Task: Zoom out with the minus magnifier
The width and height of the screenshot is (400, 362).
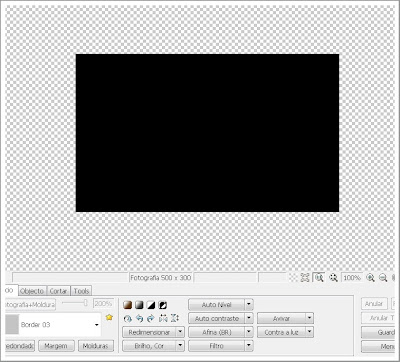Action: coord(383,278)
